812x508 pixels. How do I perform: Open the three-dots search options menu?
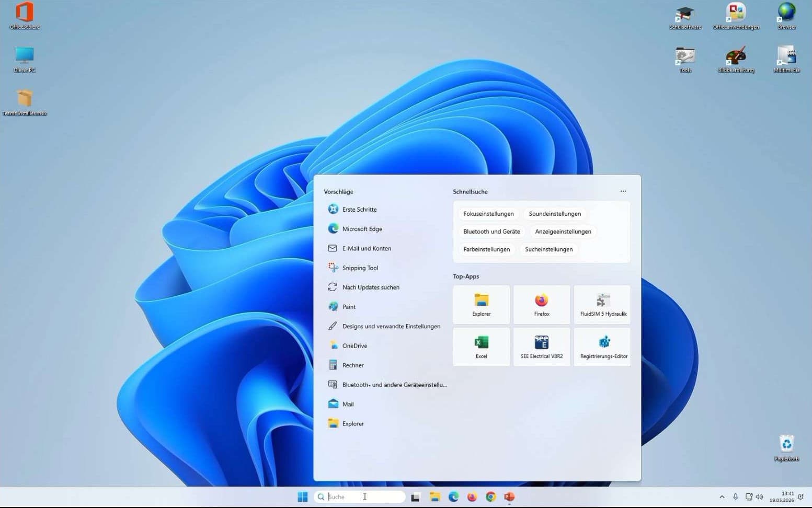[623, 191]
